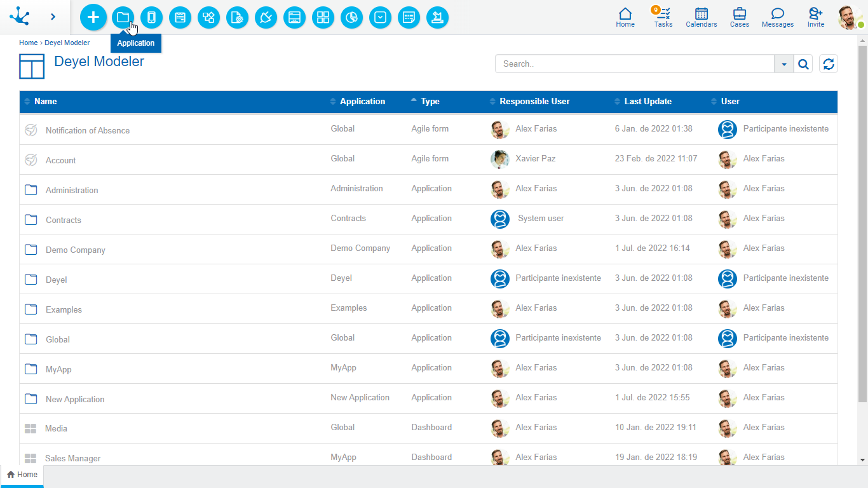The height and width of the screenshot is (488, 868).
Task: Open the Administration application row
Action: tap(428, 189)
